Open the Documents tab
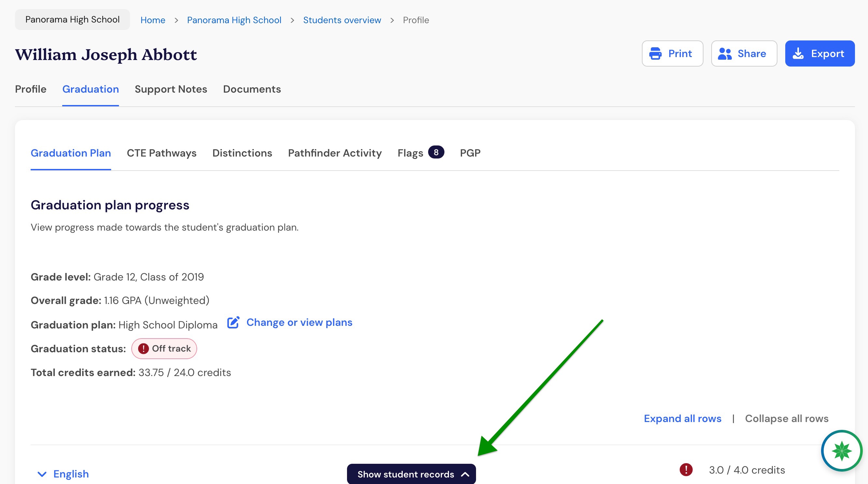 (252, 89)
